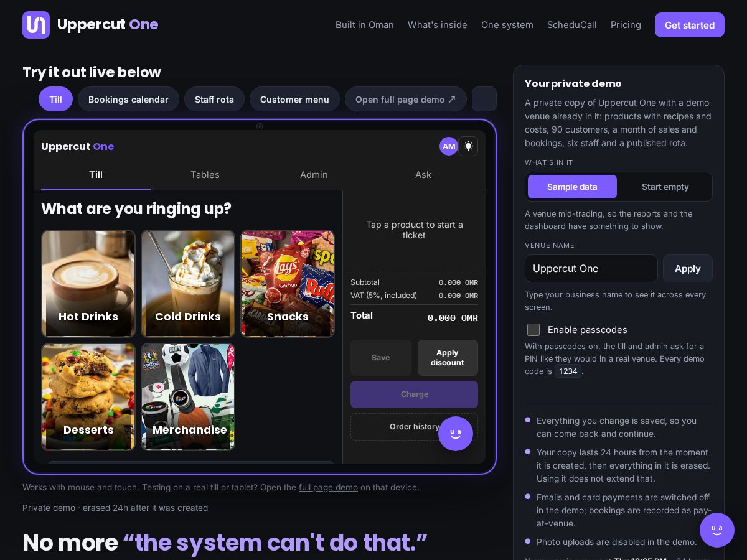Open One system nav link
This screenshot has height=560, width=747.
507,25
